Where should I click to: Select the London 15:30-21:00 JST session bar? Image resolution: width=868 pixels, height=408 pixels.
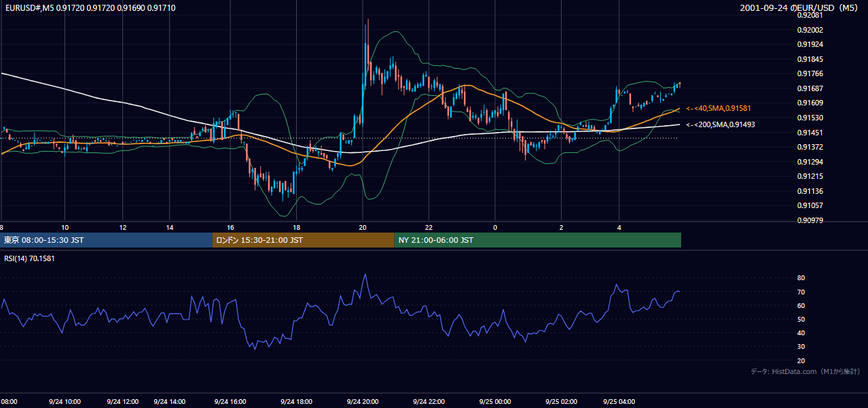[303, 240]
